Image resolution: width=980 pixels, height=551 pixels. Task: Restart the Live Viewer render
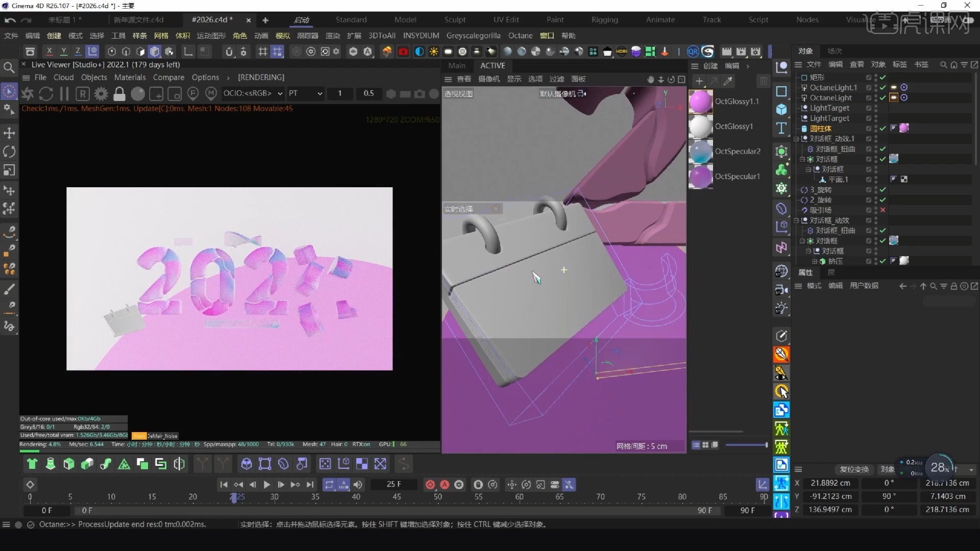point(46,94)
